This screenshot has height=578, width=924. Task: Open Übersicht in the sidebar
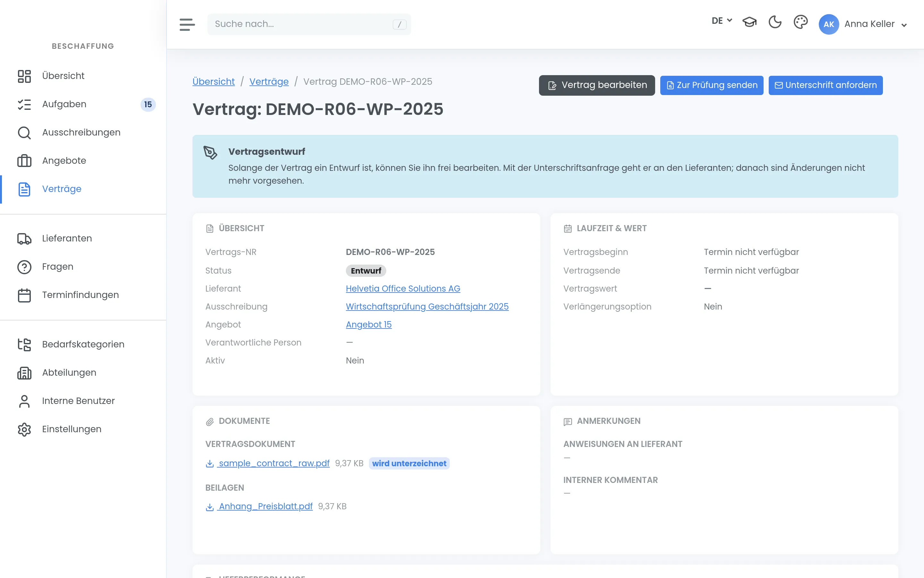(83, 76)
